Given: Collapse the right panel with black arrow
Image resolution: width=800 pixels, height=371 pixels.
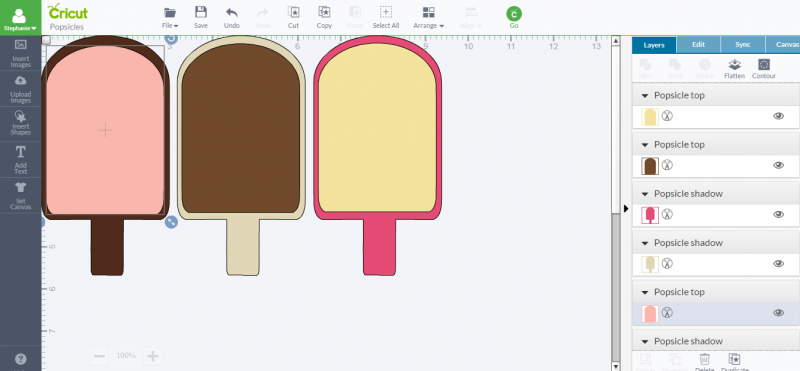Looking at the screenshot, I should (x=627, y=208).
